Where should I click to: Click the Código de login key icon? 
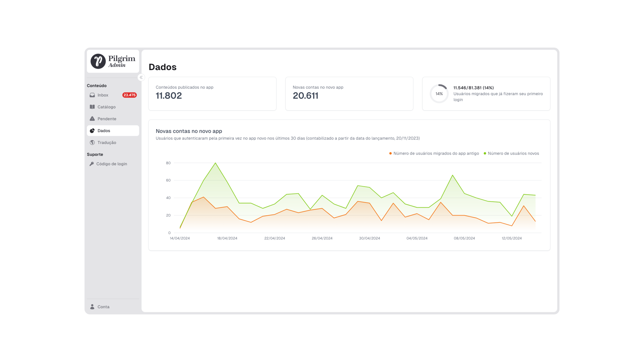pyautogui.click(x=92, y=164)
